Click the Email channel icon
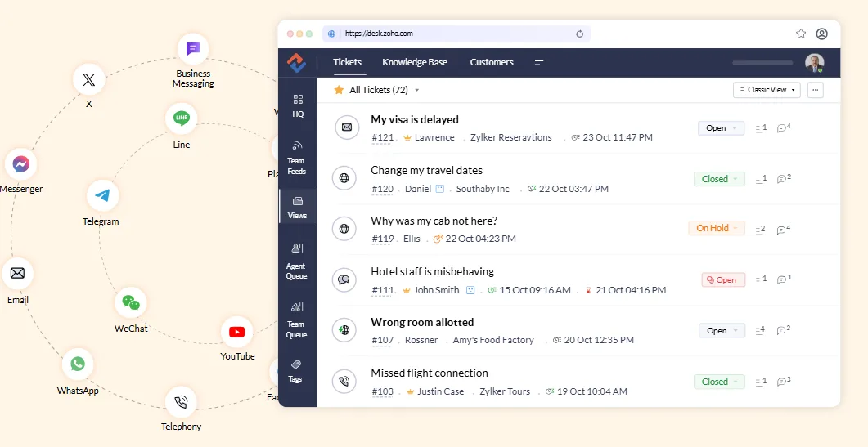 (17, 273)
